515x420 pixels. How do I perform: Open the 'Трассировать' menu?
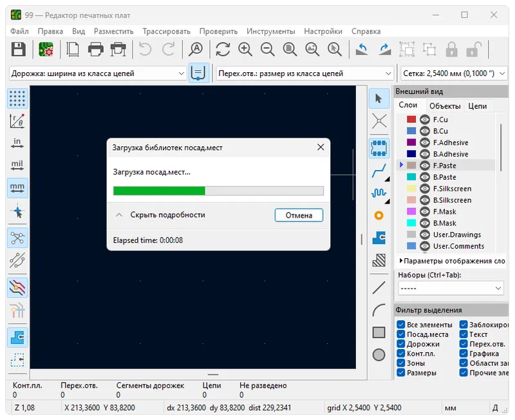(x=167, y=31)
